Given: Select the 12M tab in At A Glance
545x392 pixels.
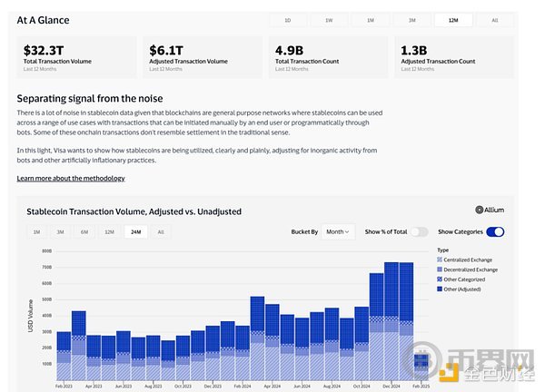Looking at the screenshot, I should pyautogui.click(x=453, y=20).
